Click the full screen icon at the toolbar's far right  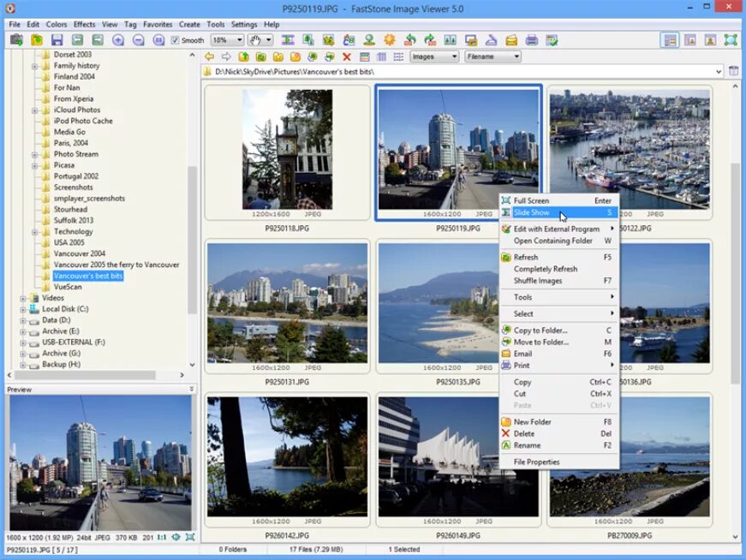(x=731, y=40)
